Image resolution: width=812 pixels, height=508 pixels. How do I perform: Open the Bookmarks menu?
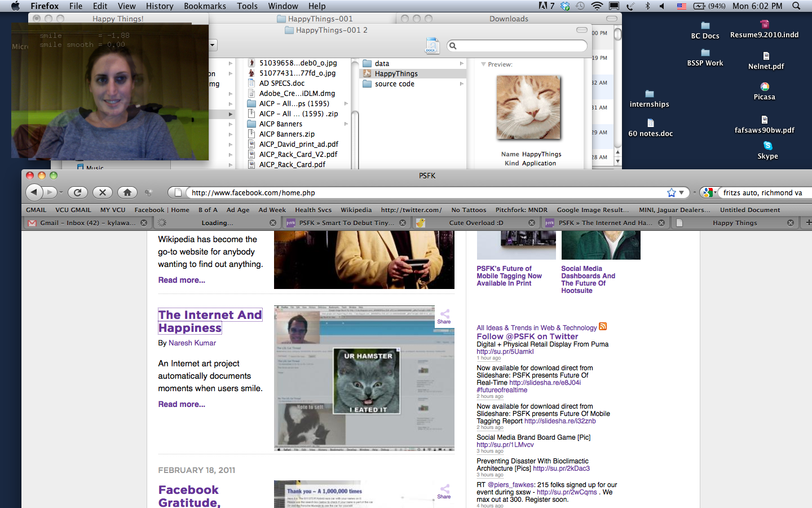[205, 6]
